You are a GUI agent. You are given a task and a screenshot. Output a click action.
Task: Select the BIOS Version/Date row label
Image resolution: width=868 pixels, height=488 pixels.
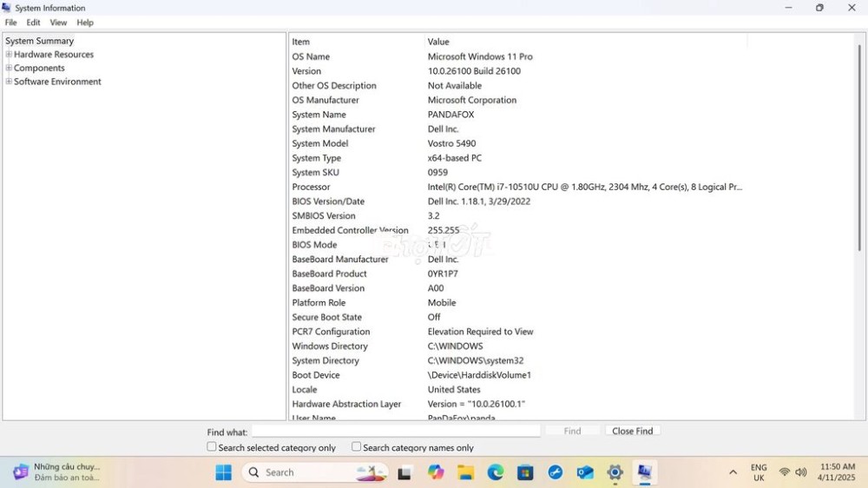coord(328,201)
